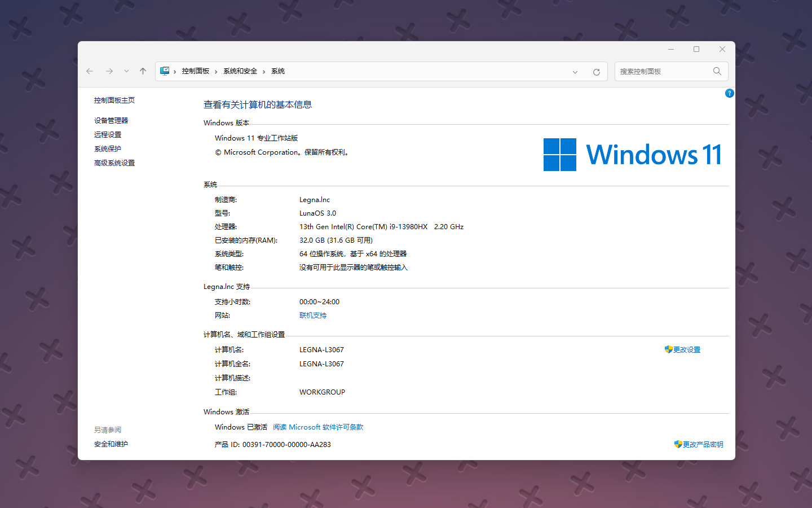Click 更改设置 link
Screen dimensions: 812x508
(x=687, y=350)
